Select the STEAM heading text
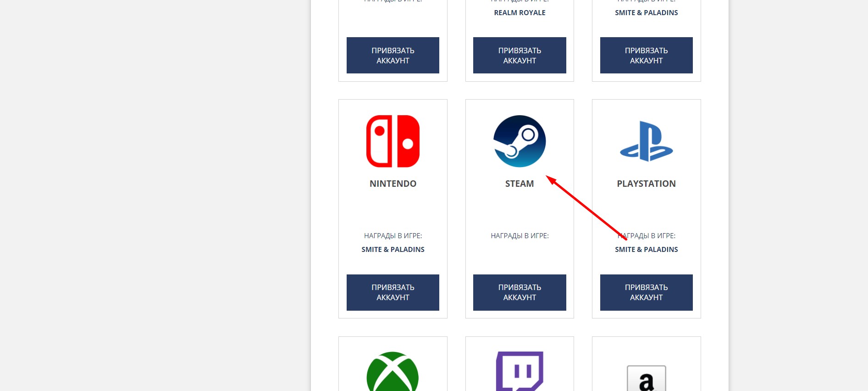Viewport: 868px width, 391px height. click(520, 184)
